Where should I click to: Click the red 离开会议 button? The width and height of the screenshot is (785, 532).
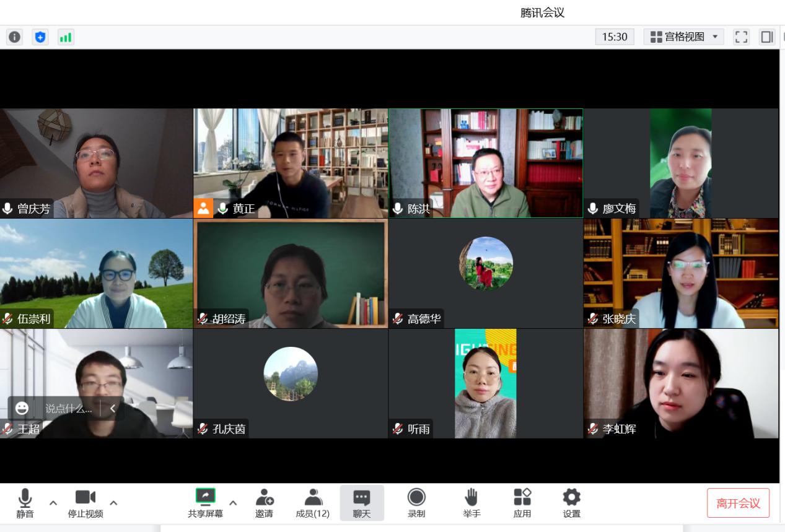pyautogui.click(x=738, y=503)
